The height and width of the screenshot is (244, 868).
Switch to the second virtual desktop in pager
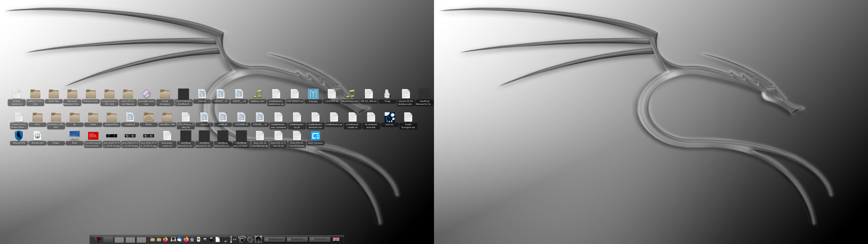(119, 240)
